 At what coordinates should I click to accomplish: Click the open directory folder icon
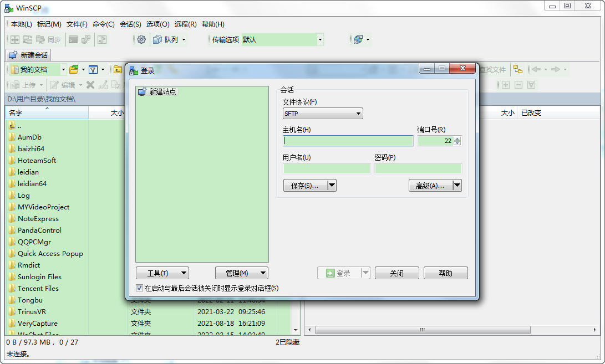pos(74,69)
